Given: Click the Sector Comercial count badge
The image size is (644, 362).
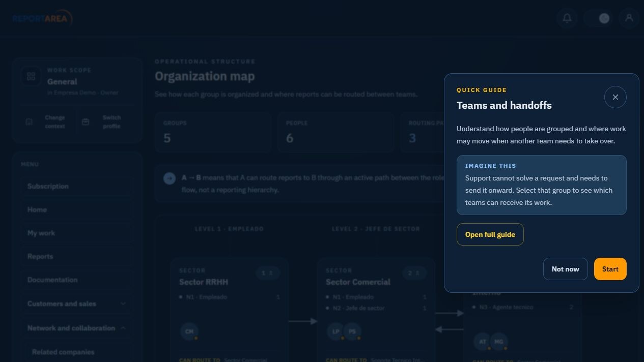Looking at the screenshot, I should (414, 273).
